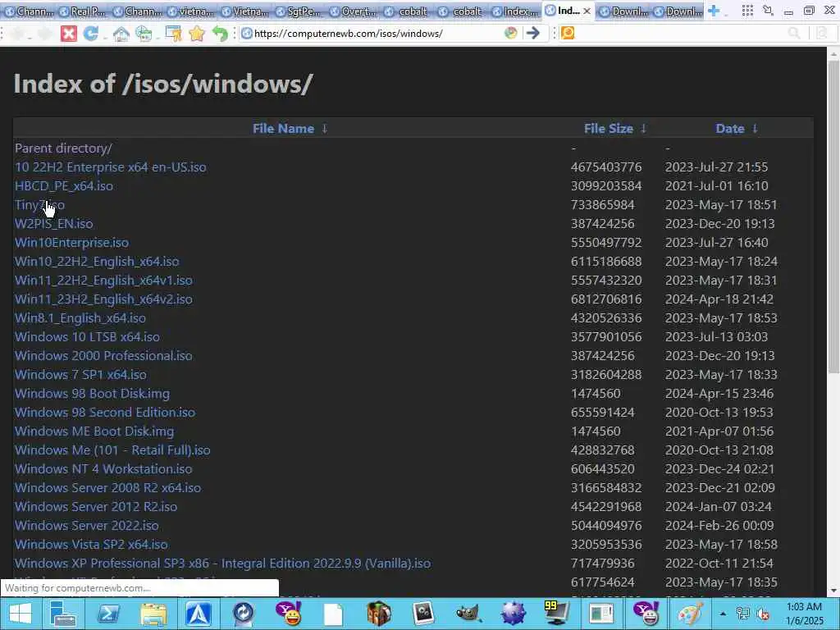Open the blue spiky ball taskbar icon
Image resolution: width=840 pixels, height=630 pixels.
pyautogui.click(x=513, y=614)
